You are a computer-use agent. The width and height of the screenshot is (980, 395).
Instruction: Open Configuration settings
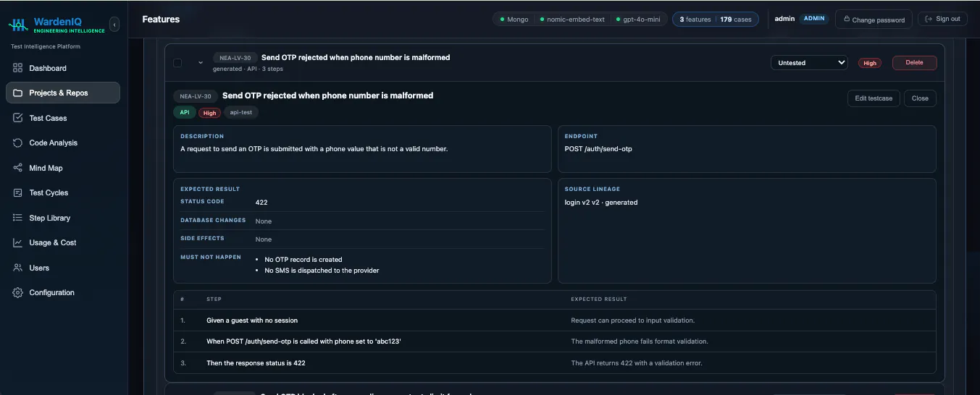[63, 293]
